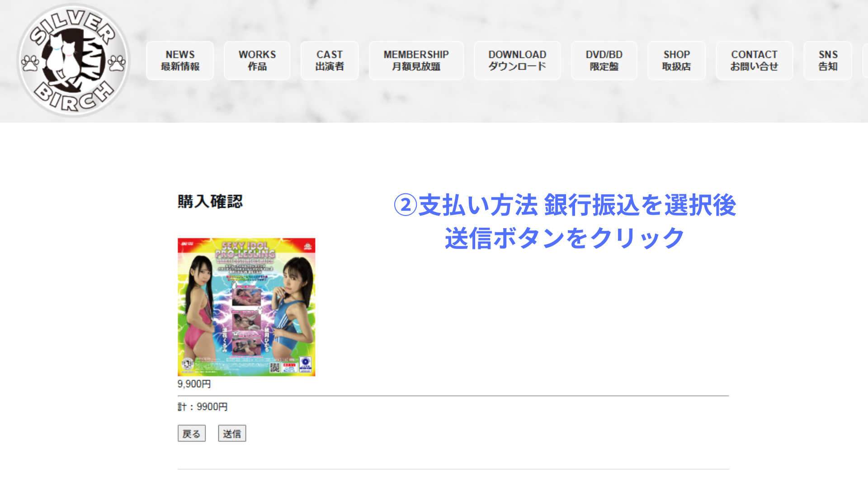Click the 購入確認 heading
868x488 pixels.
coord(210,202)
